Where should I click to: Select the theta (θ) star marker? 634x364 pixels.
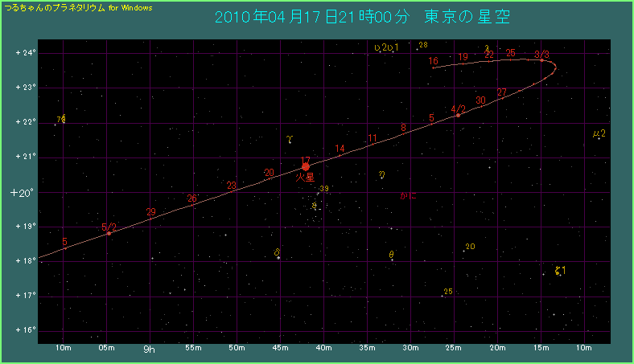point(392,260)
